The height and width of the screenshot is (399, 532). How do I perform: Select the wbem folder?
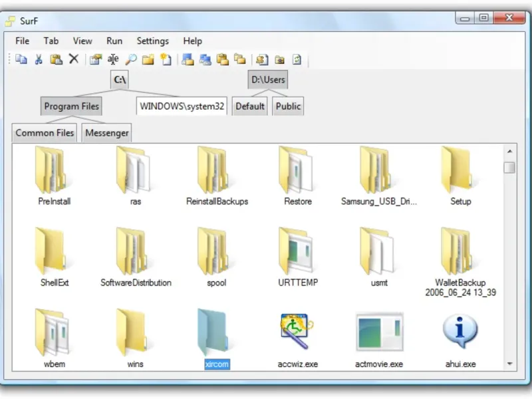[55, 338]
